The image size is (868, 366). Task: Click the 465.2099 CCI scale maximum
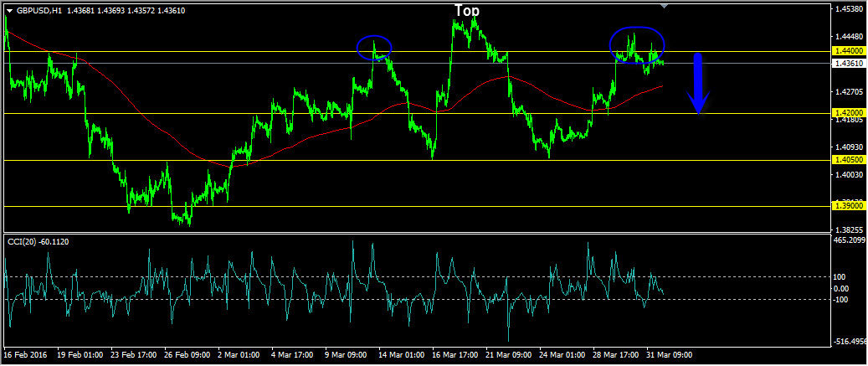tap(850, 240)
